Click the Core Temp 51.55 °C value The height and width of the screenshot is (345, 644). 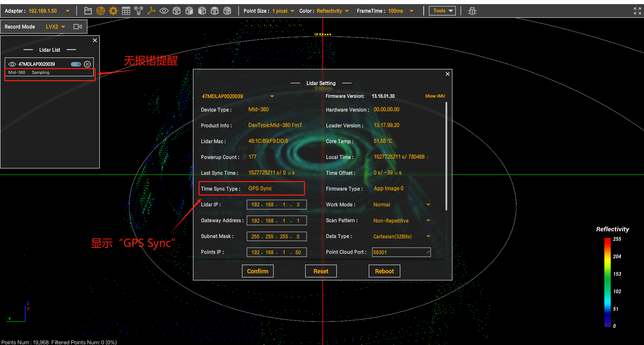(x=383, y=141)
